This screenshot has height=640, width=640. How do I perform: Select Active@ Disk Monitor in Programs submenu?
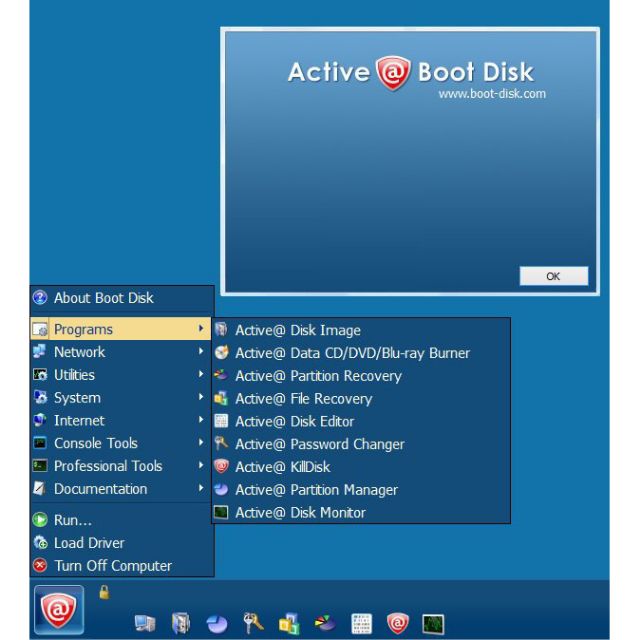click(x=361, y=512)
